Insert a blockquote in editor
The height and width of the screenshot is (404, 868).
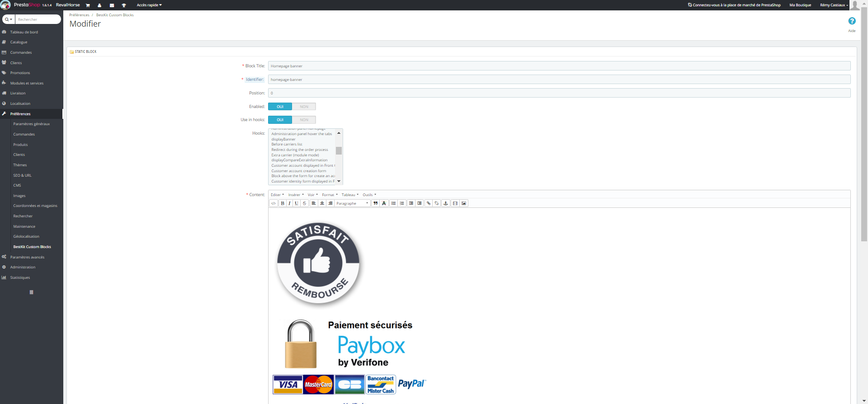pyautogui.click(x=375, y=203)
